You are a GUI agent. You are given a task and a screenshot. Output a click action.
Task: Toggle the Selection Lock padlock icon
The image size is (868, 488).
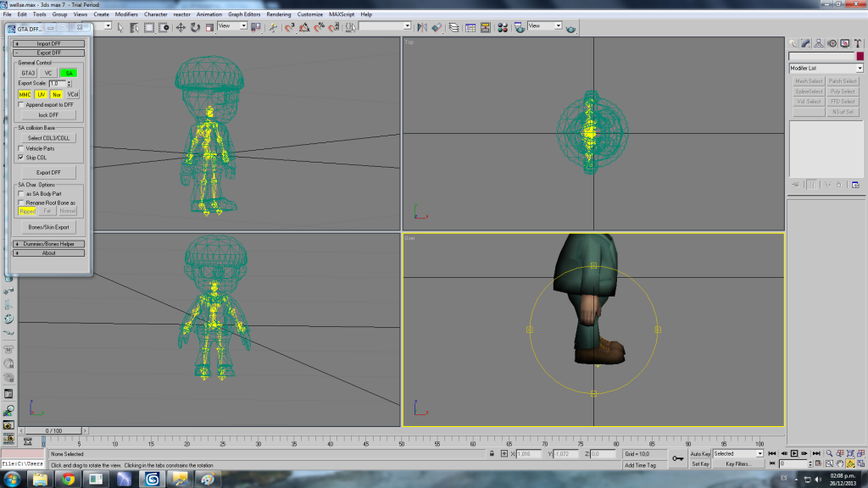pyautogui.click(x=492, y=454)
